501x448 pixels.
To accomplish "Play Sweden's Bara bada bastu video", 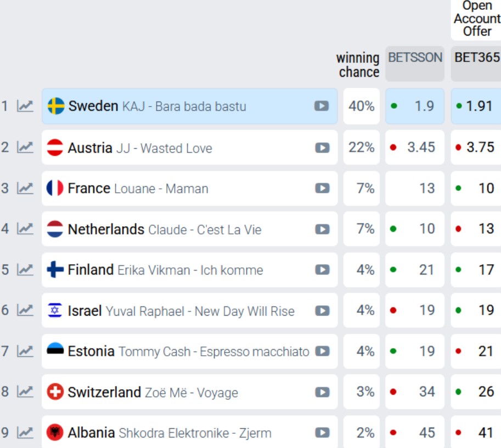I will [x=322, y=106].
